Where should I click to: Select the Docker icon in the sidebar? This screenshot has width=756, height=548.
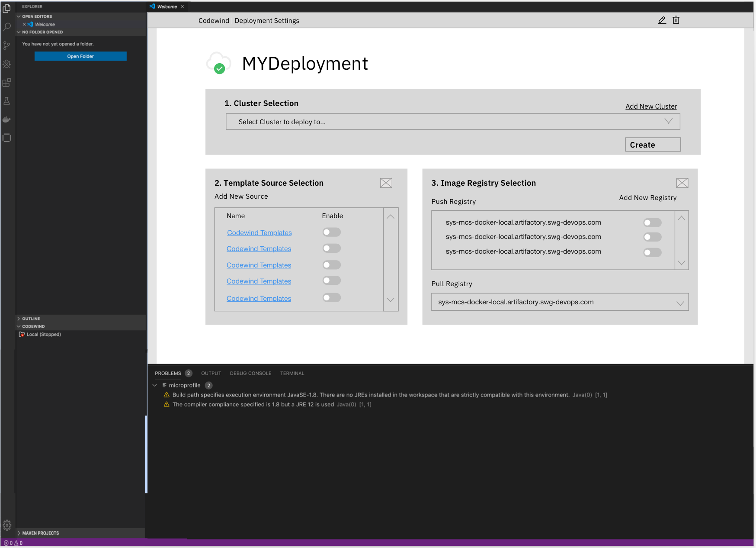[x=6, y=119]
